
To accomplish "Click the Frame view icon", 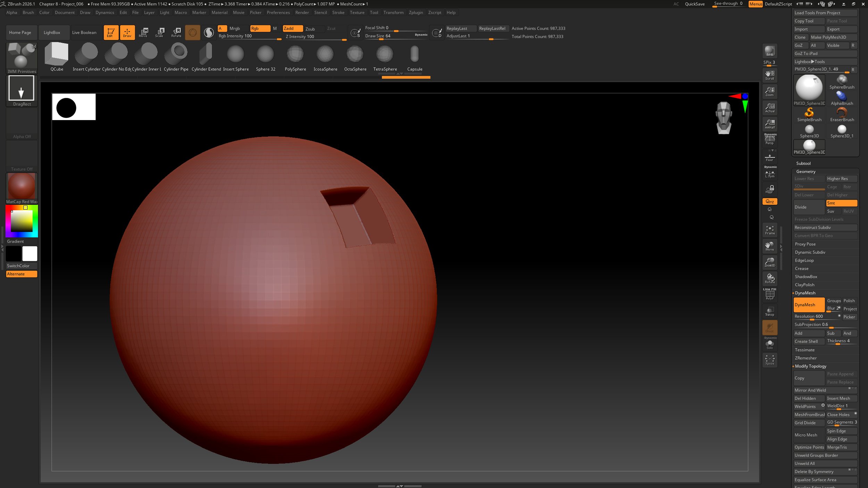I will [x=769, y=230].
